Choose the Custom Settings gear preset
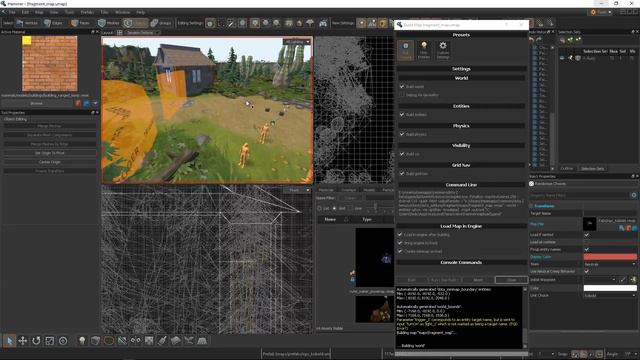The image size is (640, 360). click(x=443, y=50)
